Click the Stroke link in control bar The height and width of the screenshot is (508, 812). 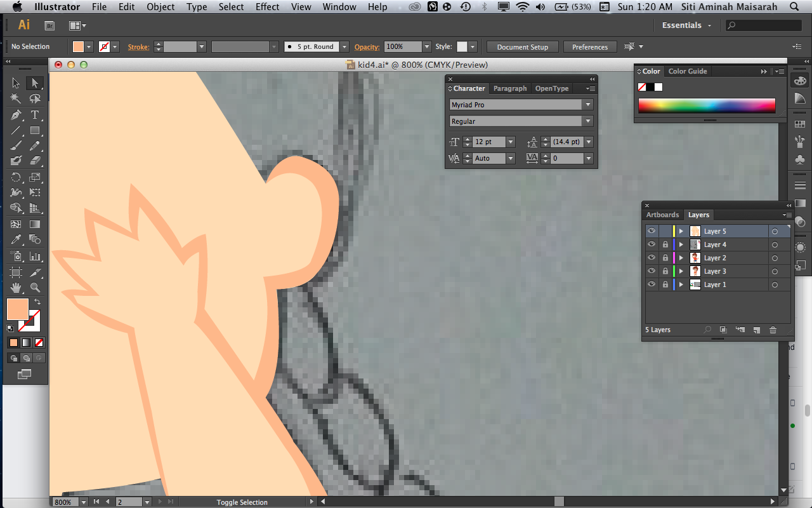[138, 47]
